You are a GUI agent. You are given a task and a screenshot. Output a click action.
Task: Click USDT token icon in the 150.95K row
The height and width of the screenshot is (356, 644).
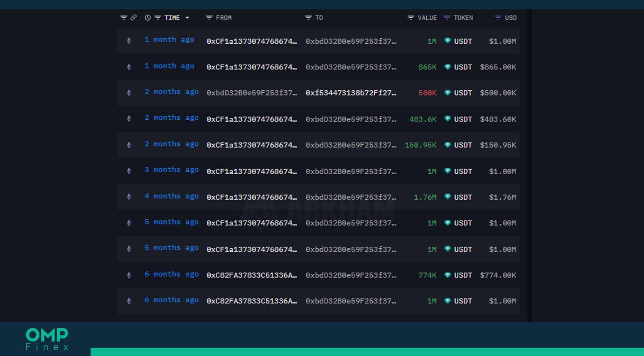point(447,145)
